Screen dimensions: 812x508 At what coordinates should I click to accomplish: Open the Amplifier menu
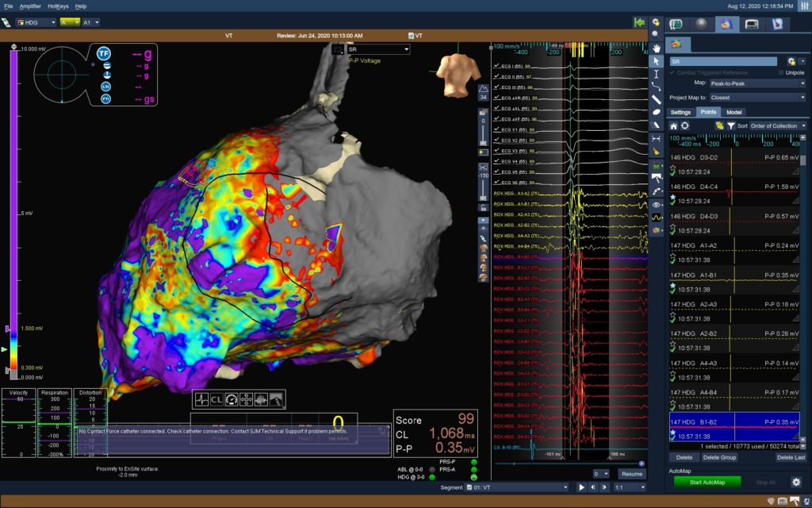(30, 6)
